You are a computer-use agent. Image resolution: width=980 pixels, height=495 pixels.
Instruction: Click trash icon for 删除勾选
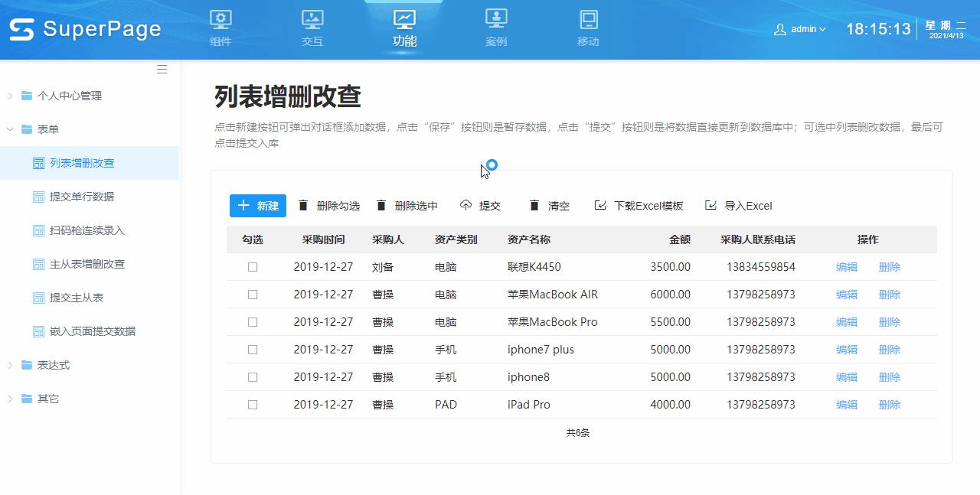click(303, 205)
